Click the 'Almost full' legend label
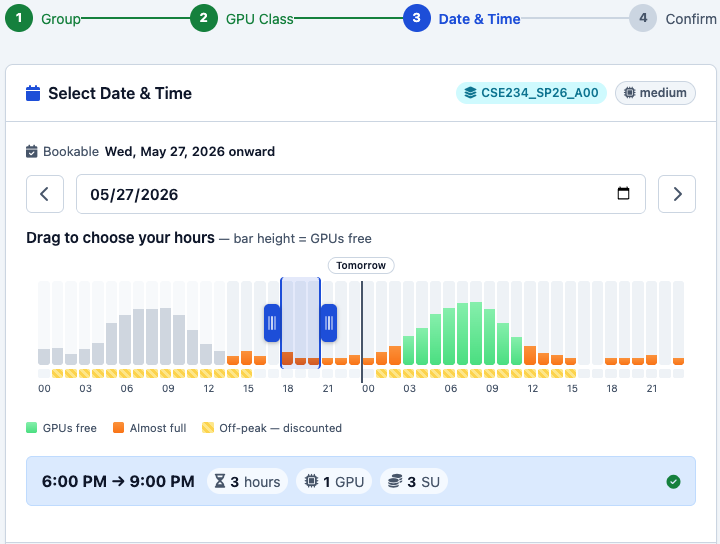Screen dimensions: 720x544 [x=158, y=428]
